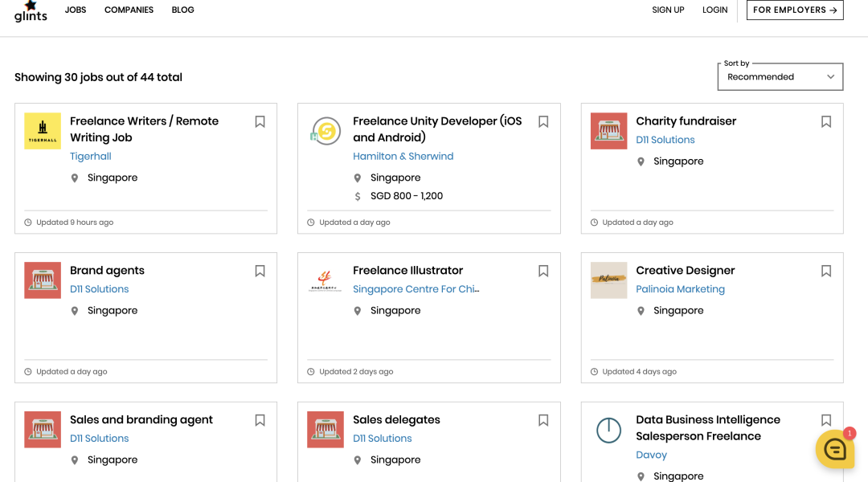Screen dimensions: 868x482
Task: Open the Creative Designer job title
Action: (686, 271)
